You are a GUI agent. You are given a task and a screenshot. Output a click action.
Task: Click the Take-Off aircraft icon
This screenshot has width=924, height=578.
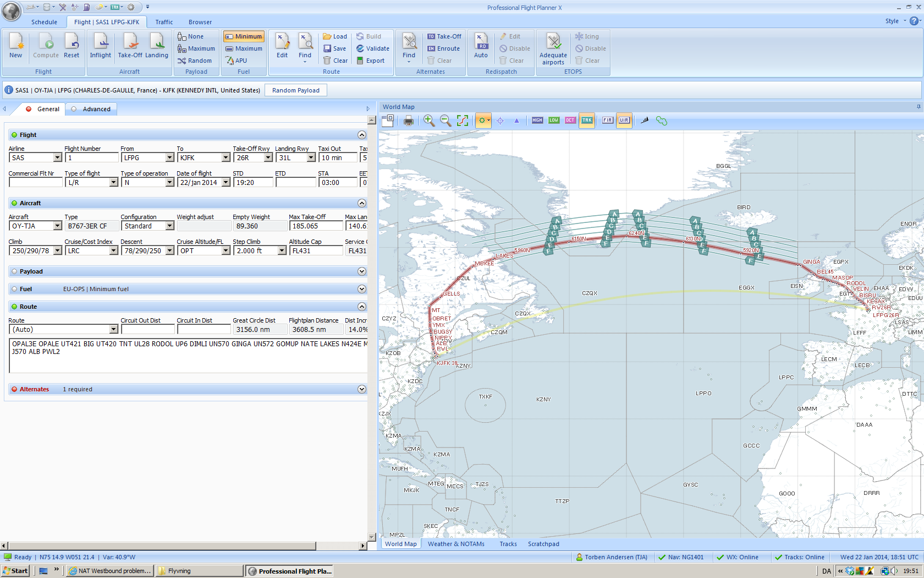(x=130, y=46)
